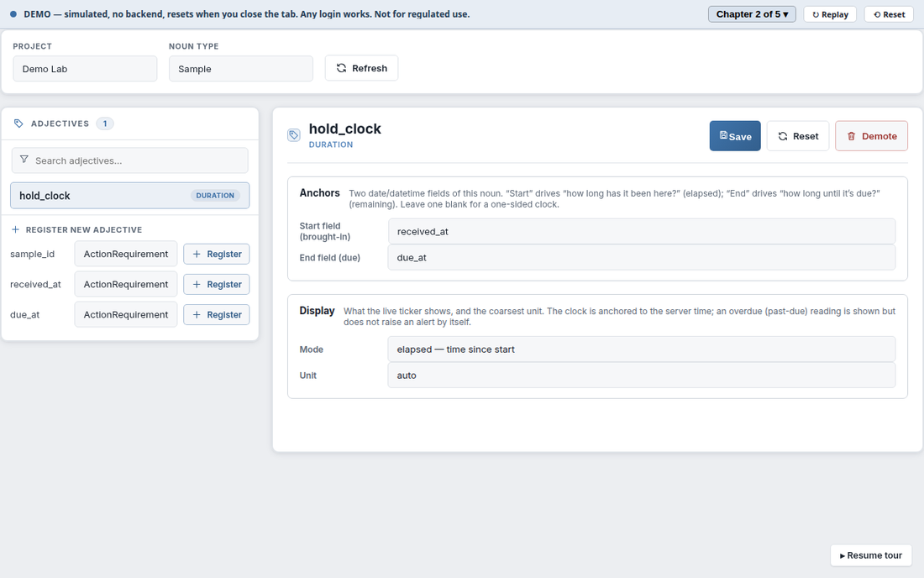Click the Mode label
924x578 pixels.
[311, 349]
